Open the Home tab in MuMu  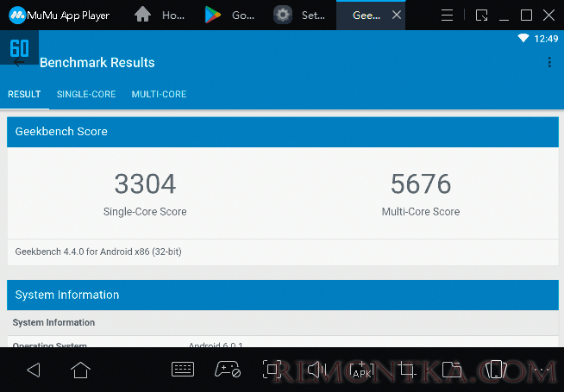point(160,16)
